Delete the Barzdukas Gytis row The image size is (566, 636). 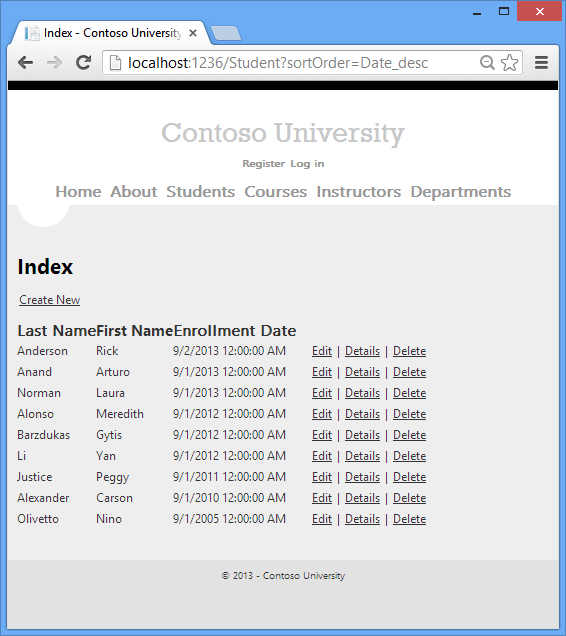point(409,435)
